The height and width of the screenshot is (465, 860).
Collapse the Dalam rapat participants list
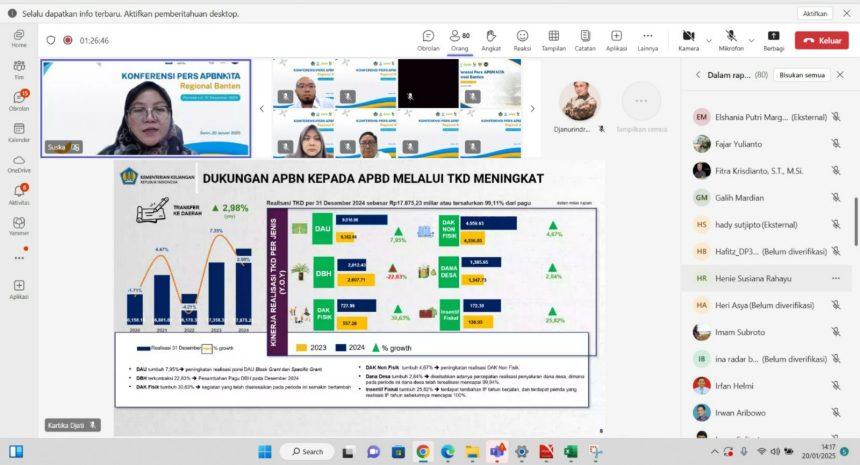[698, 74]
